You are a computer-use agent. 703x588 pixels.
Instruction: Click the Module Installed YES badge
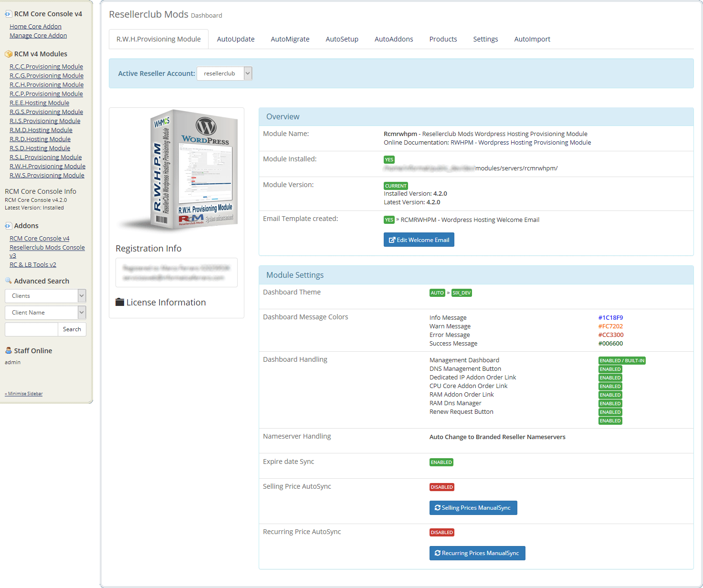pos(389,160)
